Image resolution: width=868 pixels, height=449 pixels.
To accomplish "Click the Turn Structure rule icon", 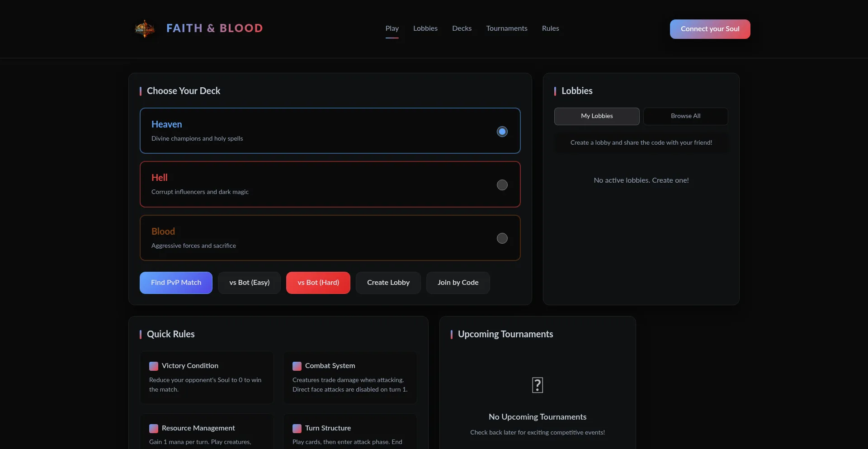I will (297, 429).
